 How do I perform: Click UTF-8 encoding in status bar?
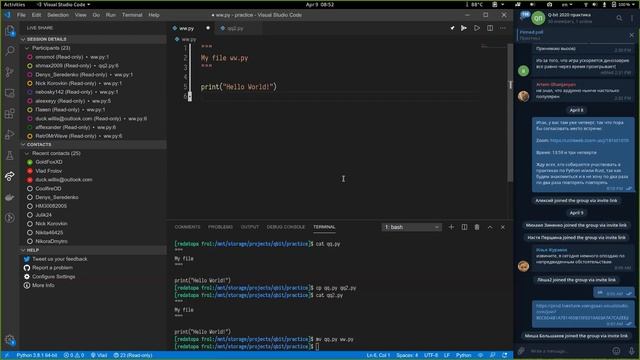pos(431,355)
